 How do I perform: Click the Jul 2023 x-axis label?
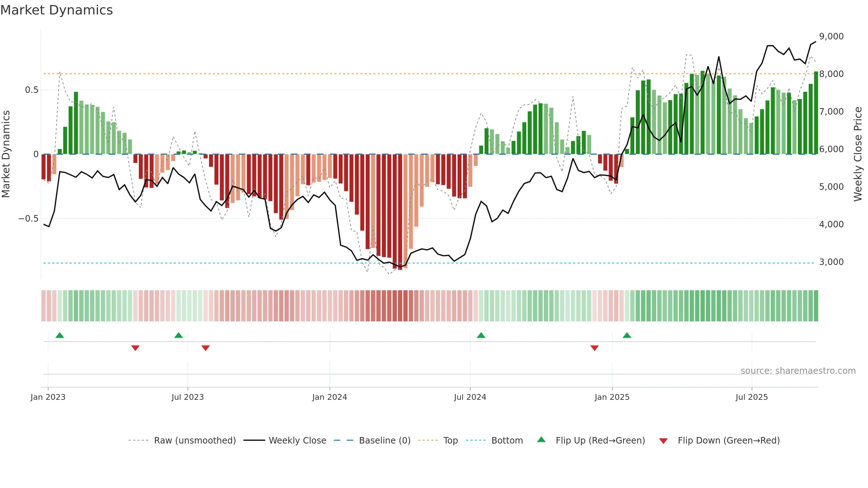(188, 397)
